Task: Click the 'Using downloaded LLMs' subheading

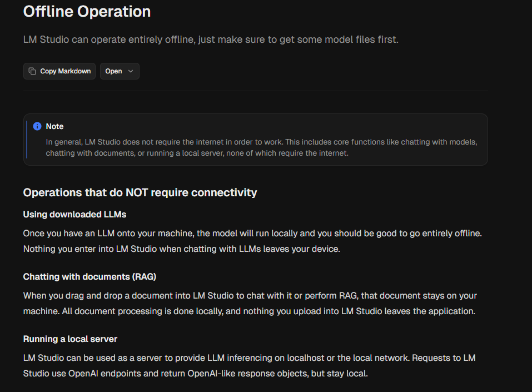Action: pyautogui.click(x=74, y=215)
